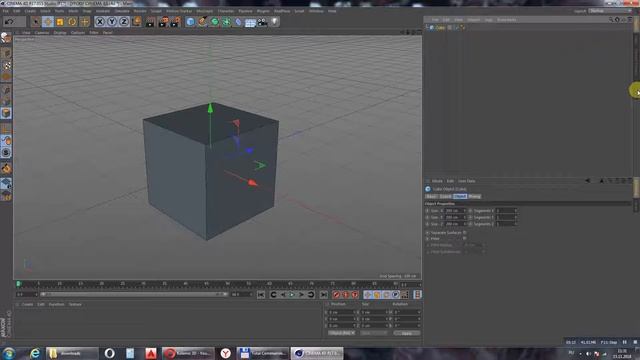640x360 pixels.
Task: Select the Cube object in Object Manager
Action: (440, 27)
